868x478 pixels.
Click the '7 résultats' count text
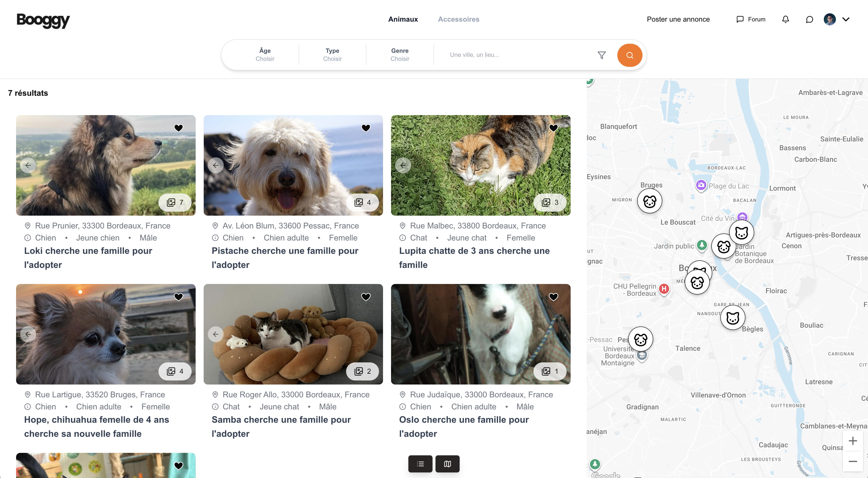coord(28,93)
